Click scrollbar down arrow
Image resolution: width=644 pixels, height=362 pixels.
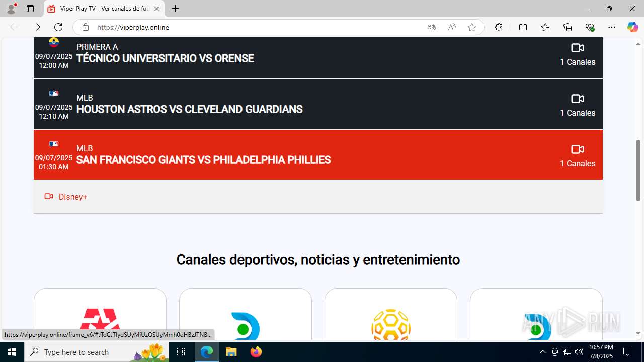(x=638, y=334)
